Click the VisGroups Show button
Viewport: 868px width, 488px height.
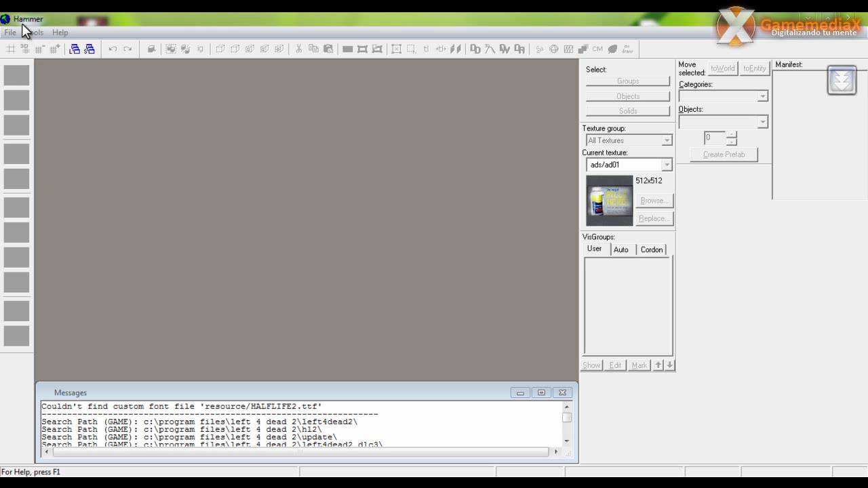point(591,365)
